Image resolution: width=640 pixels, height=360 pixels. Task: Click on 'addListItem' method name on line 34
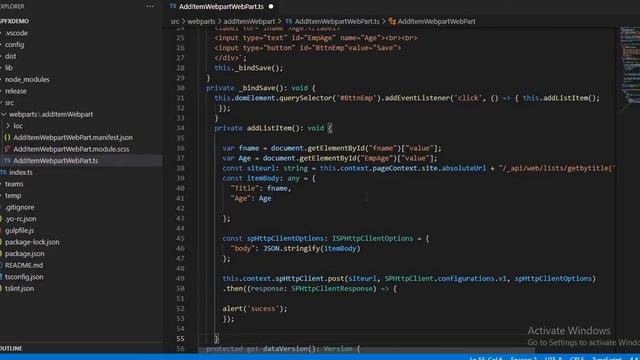click(x=269, y=128)
